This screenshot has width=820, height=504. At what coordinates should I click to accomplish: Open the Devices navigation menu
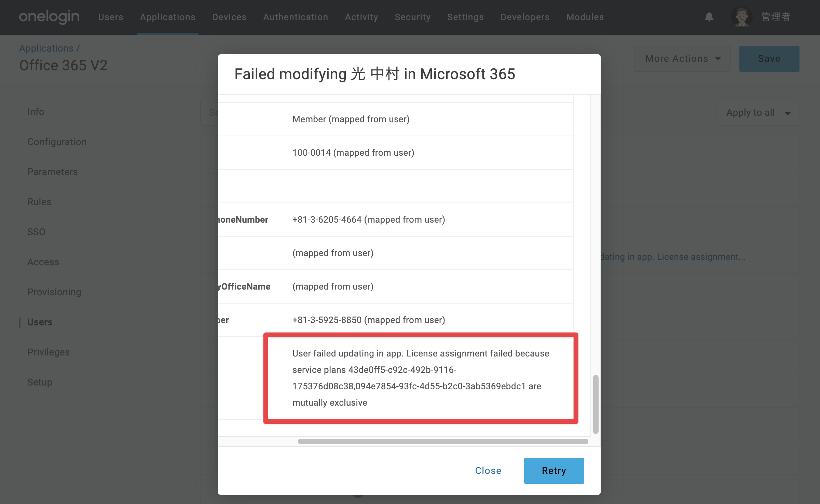point(229,17)
